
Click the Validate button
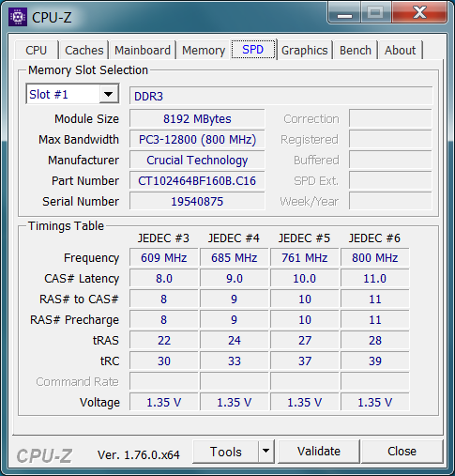click(319, 451)
